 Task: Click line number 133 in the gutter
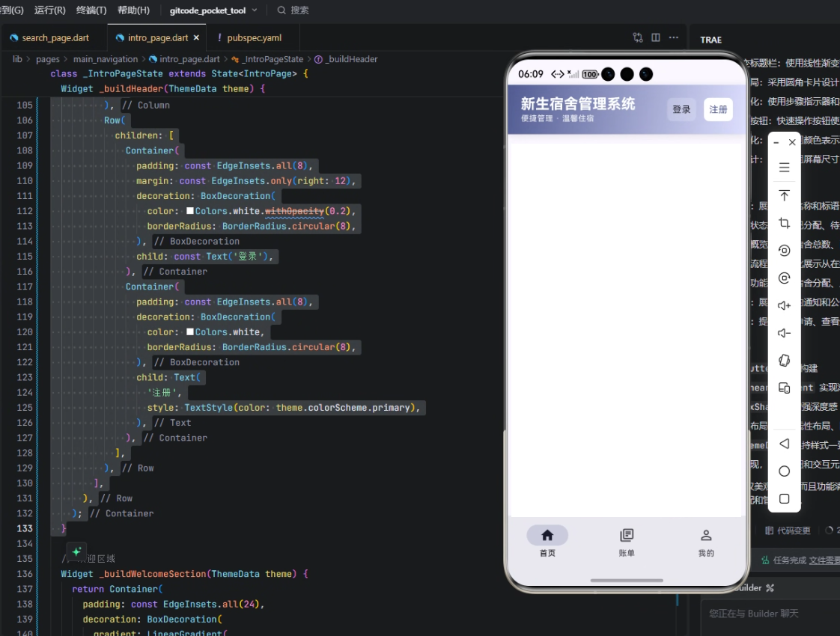tap(25, 528)
